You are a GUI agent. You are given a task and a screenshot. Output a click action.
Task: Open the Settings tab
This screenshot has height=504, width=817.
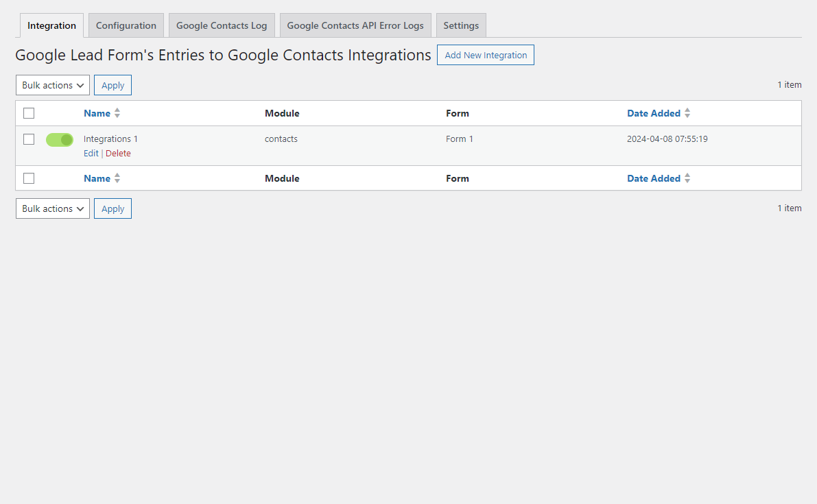(461, 25)
